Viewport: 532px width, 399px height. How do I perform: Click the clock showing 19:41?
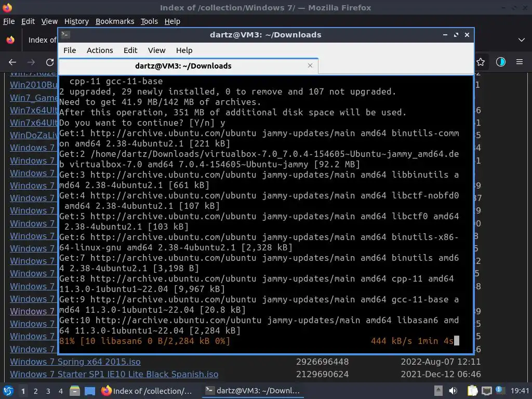click(520, 391)
